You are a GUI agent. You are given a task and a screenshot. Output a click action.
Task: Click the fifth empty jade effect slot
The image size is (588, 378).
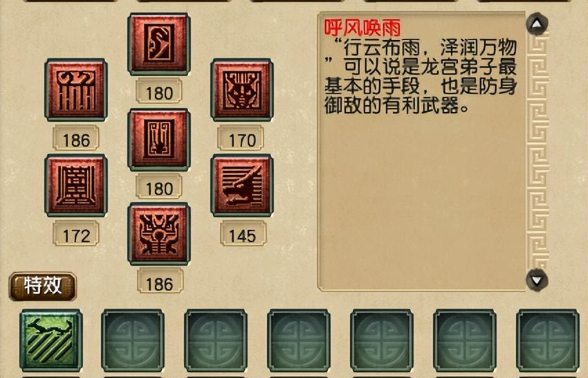tap(382, 340)
